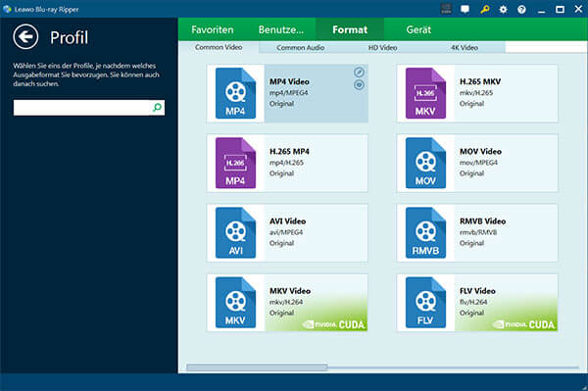Select the RMVB Video title text
The width and height of the screenshot is (588, 391).
point(482,221)
